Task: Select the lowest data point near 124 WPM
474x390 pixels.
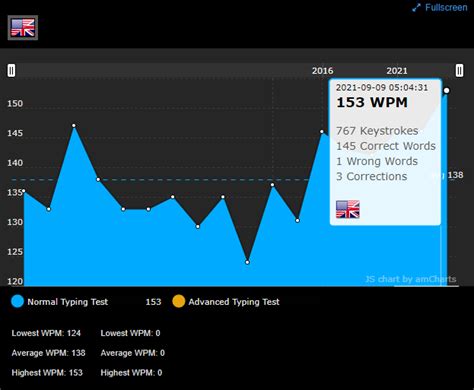Action: tap(247, 262)
